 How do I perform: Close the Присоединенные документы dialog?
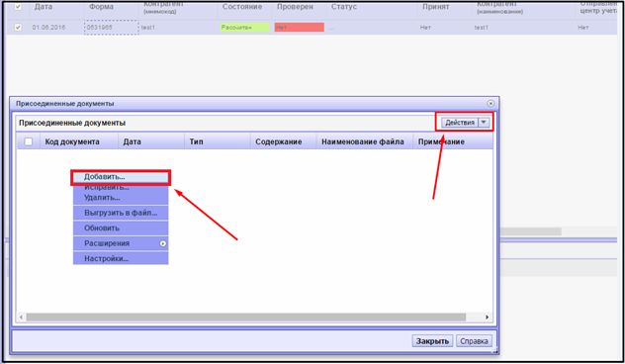pyautogui.click(x=491, y=103)
